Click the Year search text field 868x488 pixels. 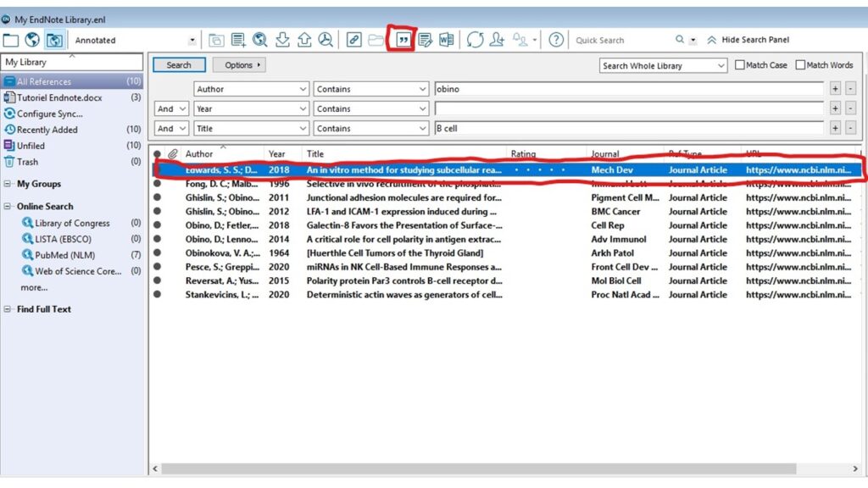pos(628,108)
